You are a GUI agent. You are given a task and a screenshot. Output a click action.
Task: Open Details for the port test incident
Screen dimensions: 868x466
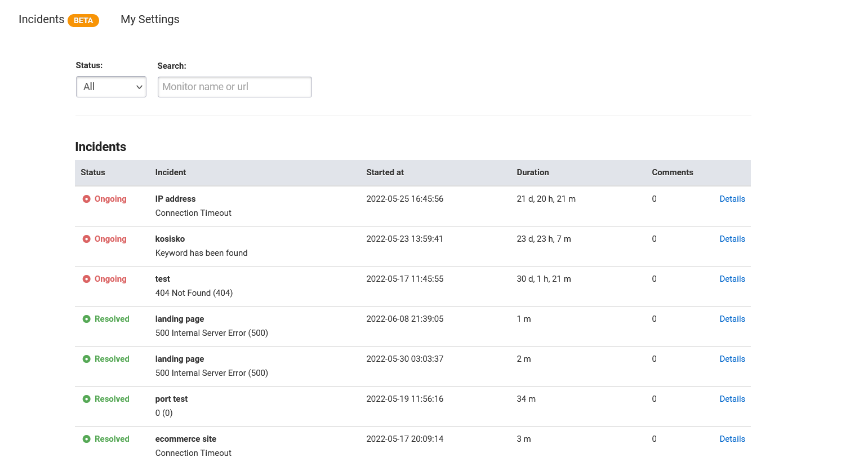[732, 399]
